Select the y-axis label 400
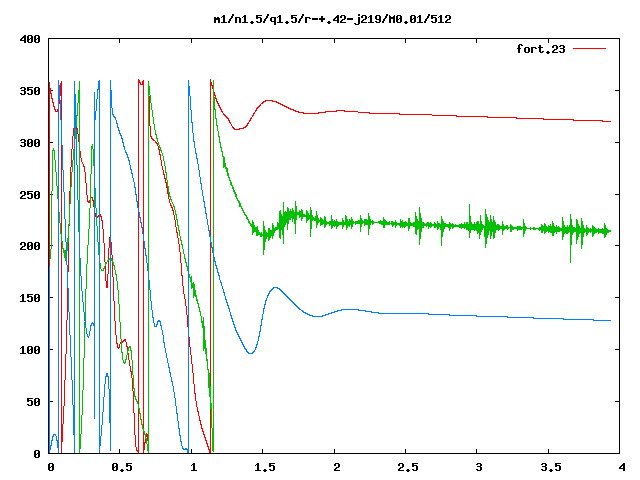This screenshot has height=480, width=640. pos(30,39)
